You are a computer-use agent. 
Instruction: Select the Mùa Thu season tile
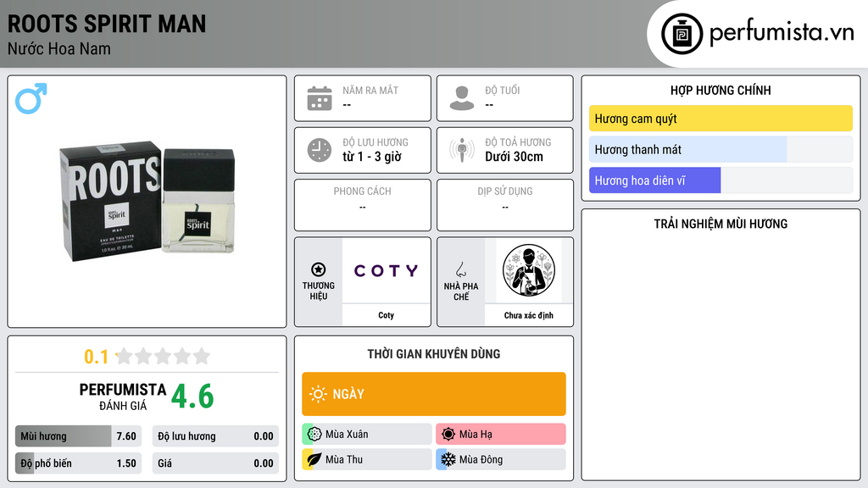[367, 459]
